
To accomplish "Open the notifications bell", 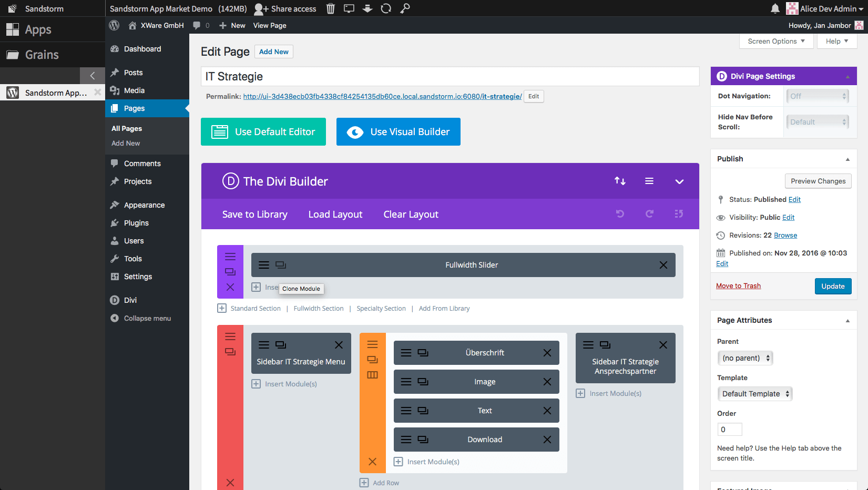I will click(775, 8).
